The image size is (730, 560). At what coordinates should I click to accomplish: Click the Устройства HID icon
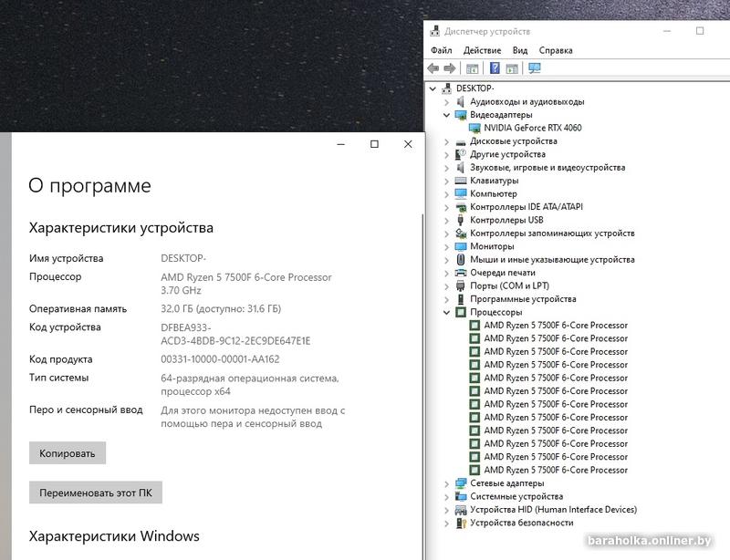click(461, 510)
